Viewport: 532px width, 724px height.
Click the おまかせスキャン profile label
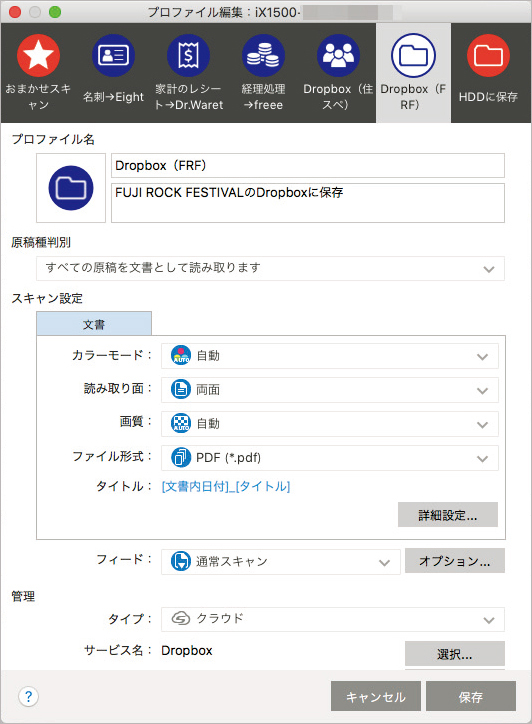point(38,97)
